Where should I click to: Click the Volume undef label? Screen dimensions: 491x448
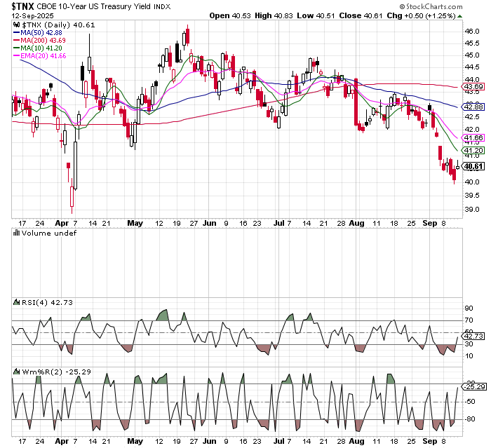click(x=49, y=233)
